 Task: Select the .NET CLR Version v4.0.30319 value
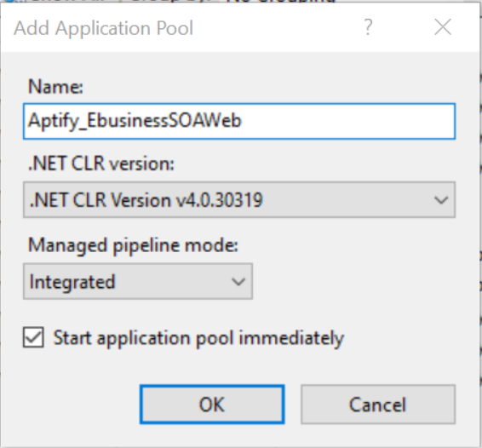146,200
